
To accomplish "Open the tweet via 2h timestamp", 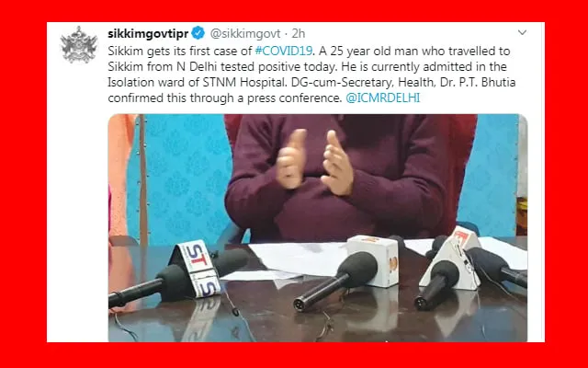I will coord(299,34).
